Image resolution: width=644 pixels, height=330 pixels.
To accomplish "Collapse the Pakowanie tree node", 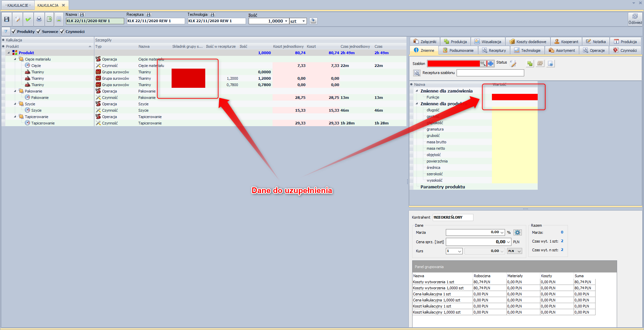I will [15, 91].
